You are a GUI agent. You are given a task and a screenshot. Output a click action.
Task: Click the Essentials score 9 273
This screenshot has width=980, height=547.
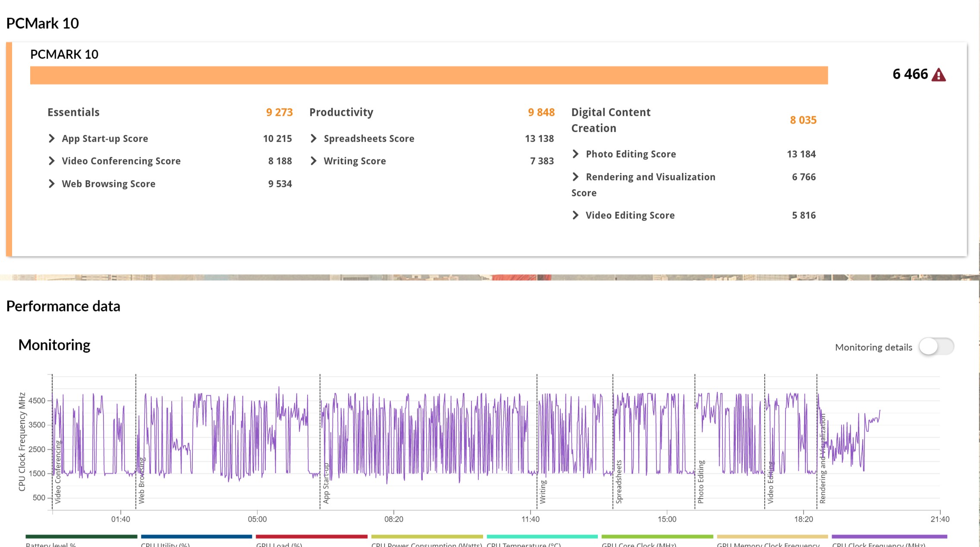pos(280,113)
